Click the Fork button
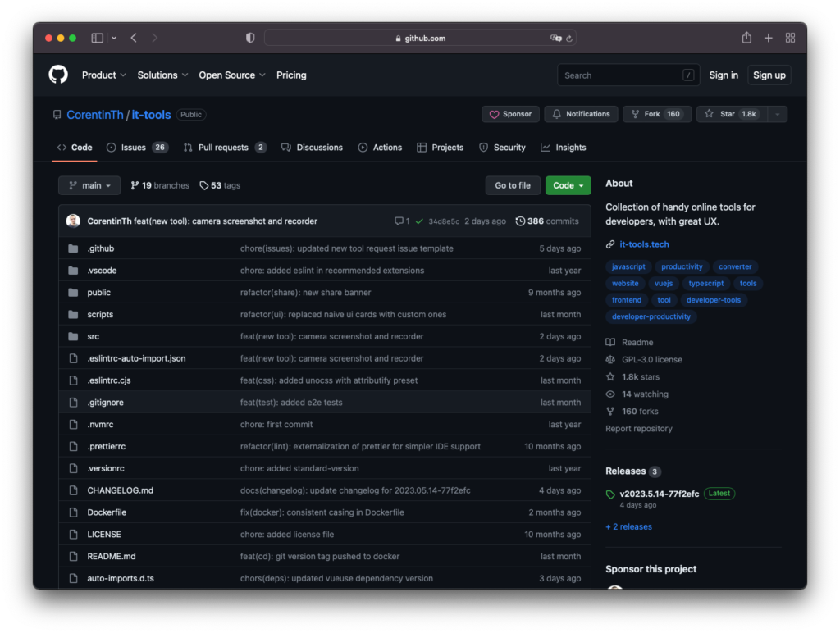The height and width of the screenshot is (633, 840). pos(657,114)
